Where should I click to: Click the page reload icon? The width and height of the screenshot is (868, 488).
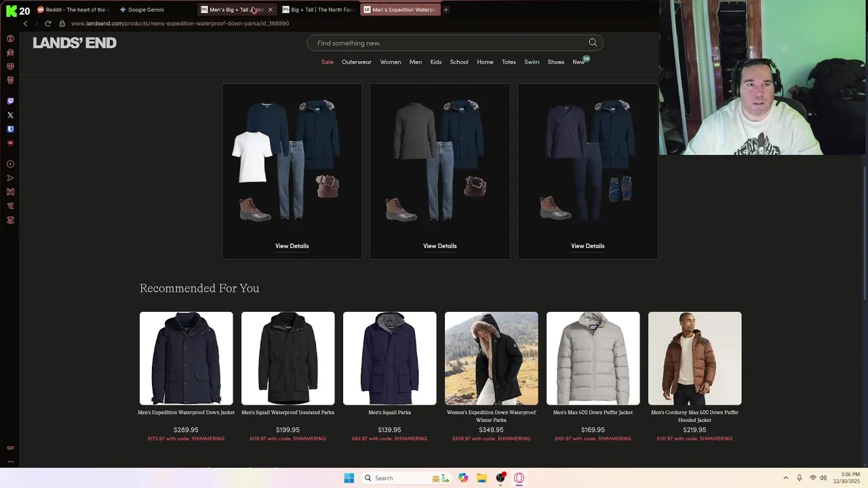coord(47,23)
